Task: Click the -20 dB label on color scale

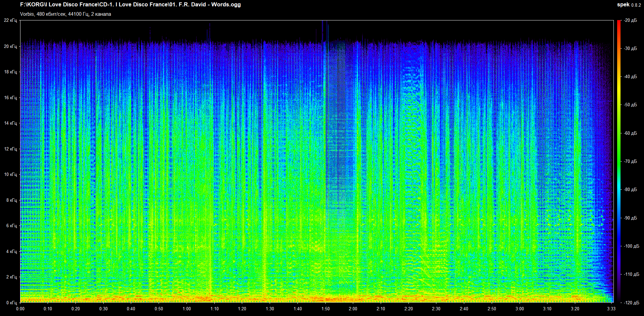Action: 630,20
